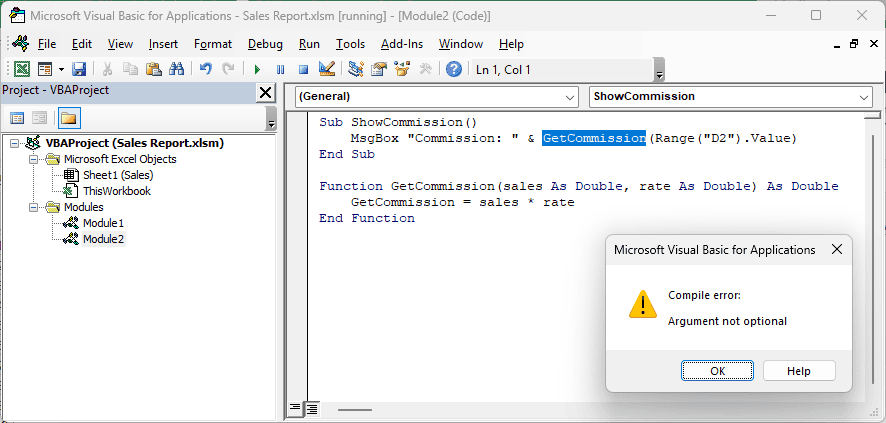Viewport: 886px width, 423px height.
Task: Click the Cut scissors icon
Action: pos(107,69)
